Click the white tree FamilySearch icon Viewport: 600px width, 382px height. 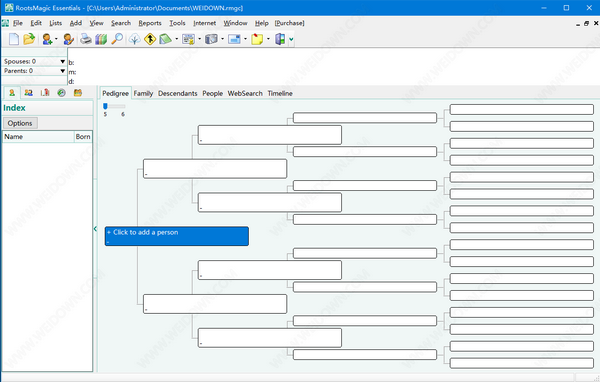point(134,39)
